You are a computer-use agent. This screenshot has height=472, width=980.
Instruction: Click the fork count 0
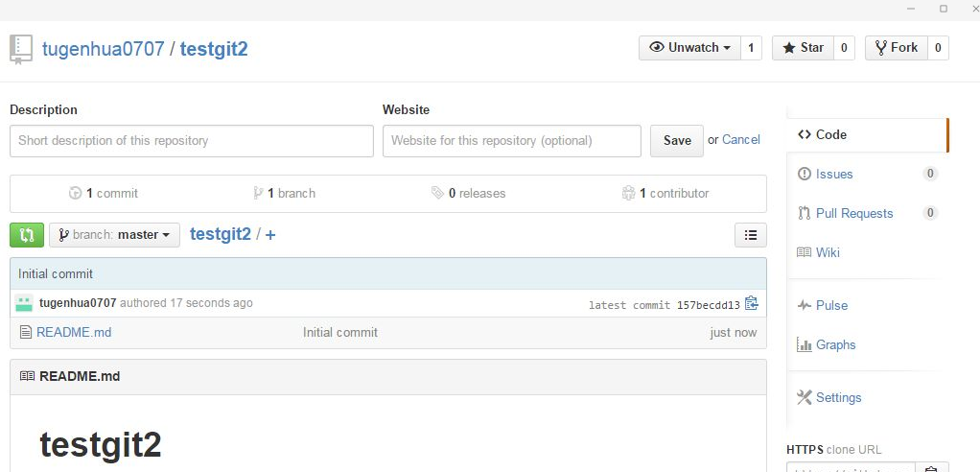coord(938,48)
